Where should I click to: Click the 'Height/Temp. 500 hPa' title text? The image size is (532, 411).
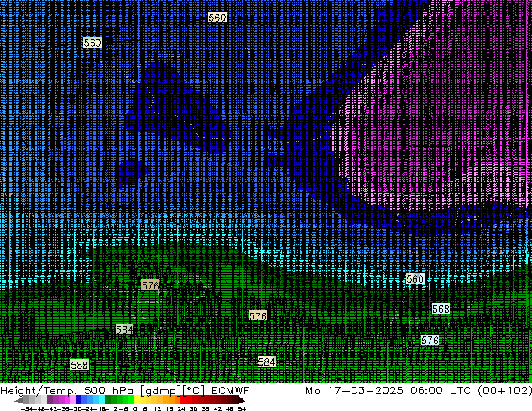pos(67,391)
